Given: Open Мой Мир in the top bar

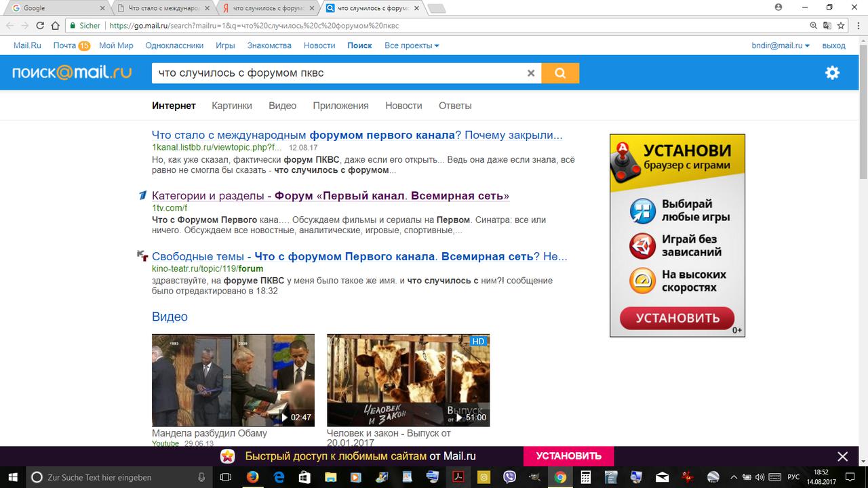Looking at the screenshot, I should click(116, 45).
